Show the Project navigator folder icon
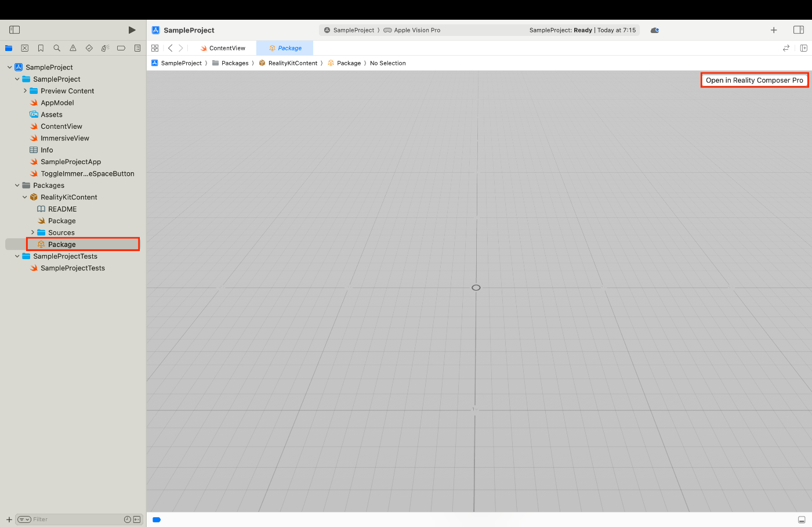This screenshot has width=812, height=527. 9,48
